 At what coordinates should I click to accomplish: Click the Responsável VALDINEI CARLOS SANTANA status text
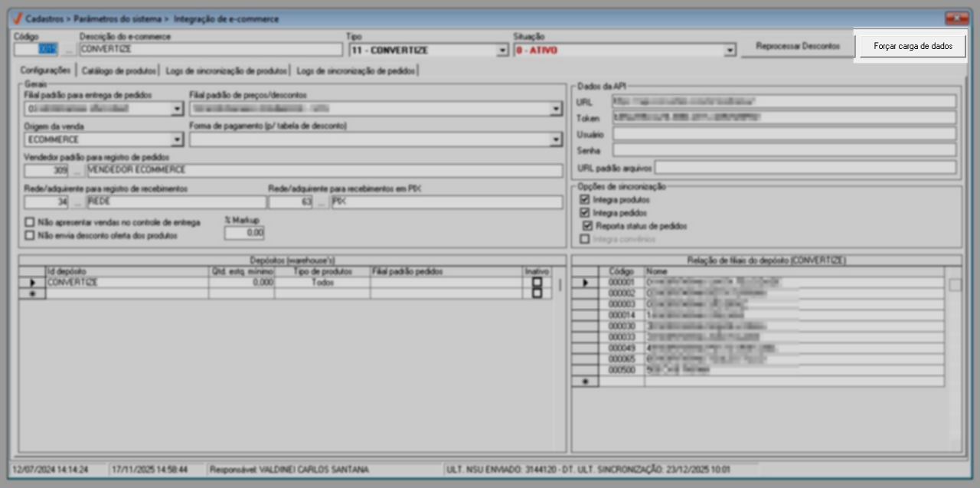coord(289,468)
